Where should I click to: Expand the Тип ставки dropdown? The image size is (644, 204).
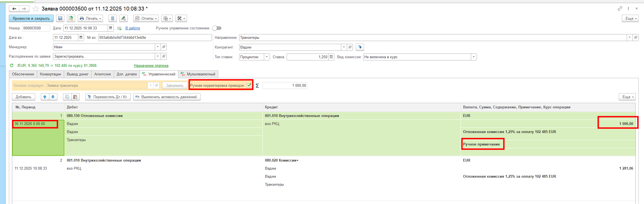[267, 57]
